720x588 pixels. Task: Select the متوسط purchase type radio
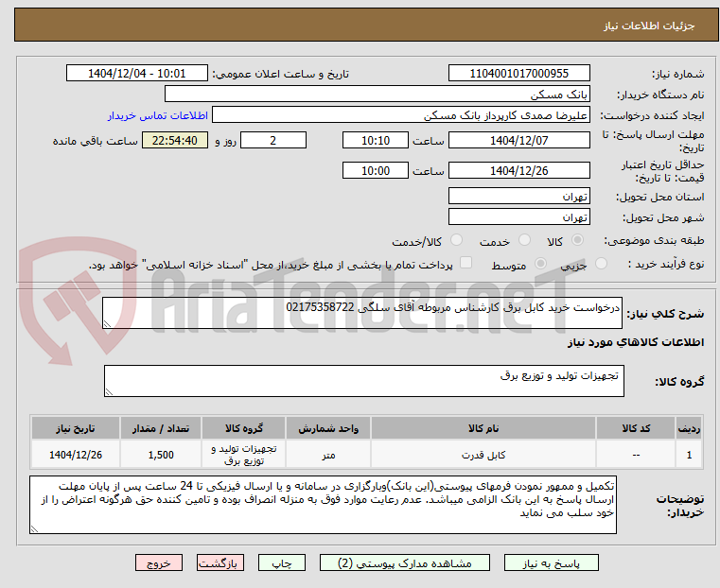point(540,263)
